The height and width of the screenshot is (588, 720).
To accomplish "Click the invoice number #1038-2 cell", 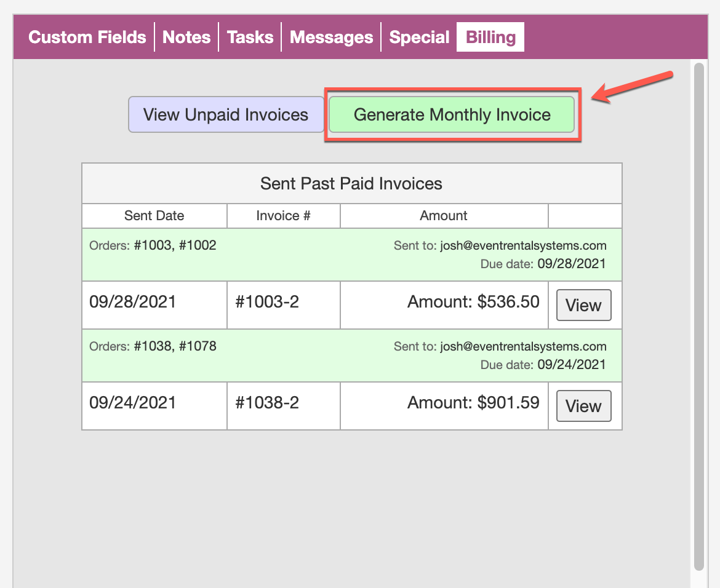I will [267, 403].
